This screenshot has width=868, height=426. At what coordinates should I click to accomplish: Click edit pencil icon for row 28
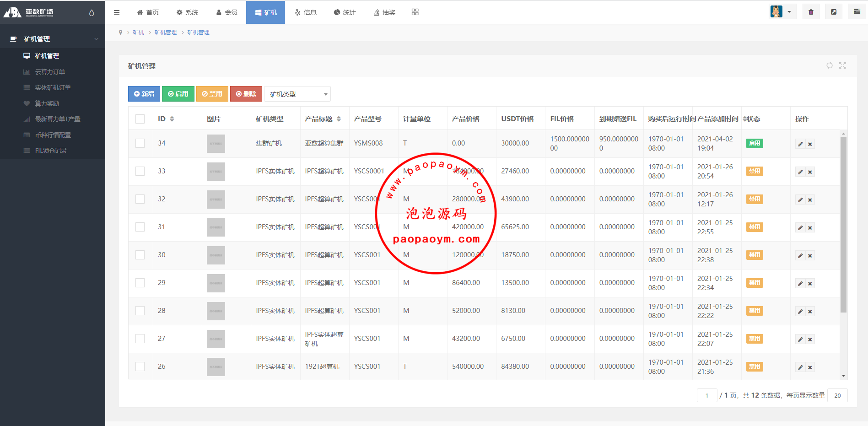coord(800,312)
